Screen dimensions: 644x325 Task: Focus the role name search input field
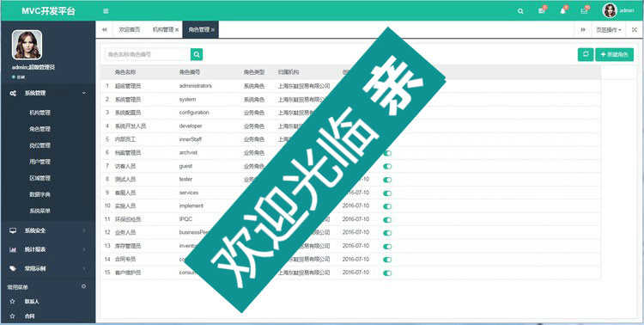pos(148,54)
